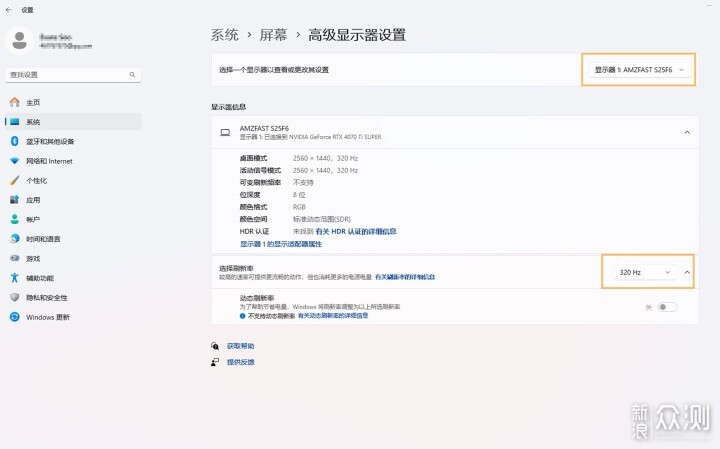Open the 显示器 1: AMZFAST S25F6 dropdown
The width and height of the screenshot is (720, 449).
(x=639, y=70)
